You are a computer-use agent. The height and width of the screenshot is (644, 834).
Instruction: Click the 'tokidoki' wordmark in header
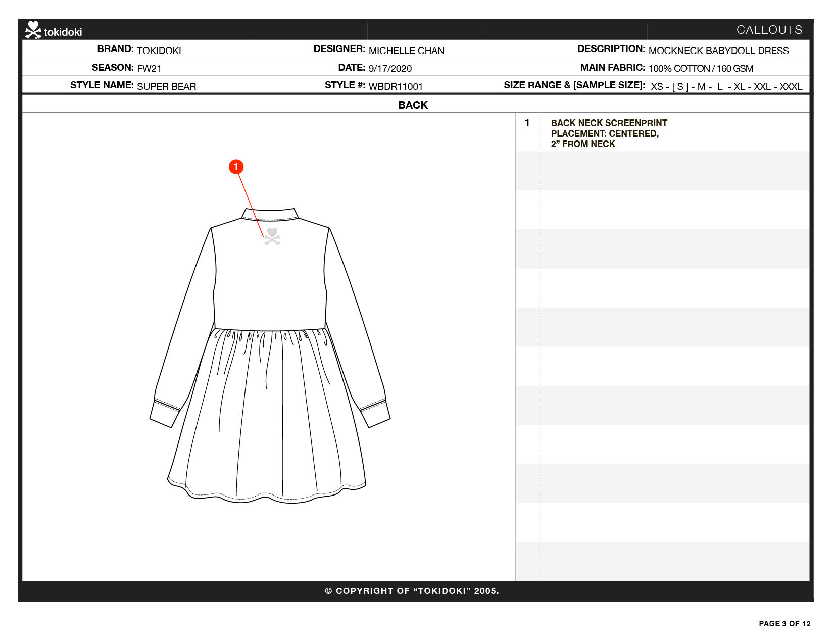[x=63, y=32]
